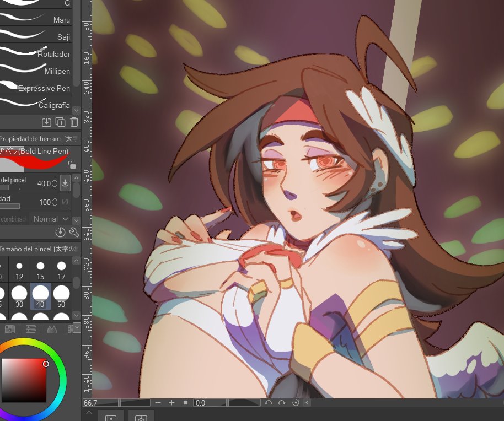Expand the color panel tab dropdown arrow
This screenshot has height=421, width=504.
pyautogui.click(x=77, y=328)
